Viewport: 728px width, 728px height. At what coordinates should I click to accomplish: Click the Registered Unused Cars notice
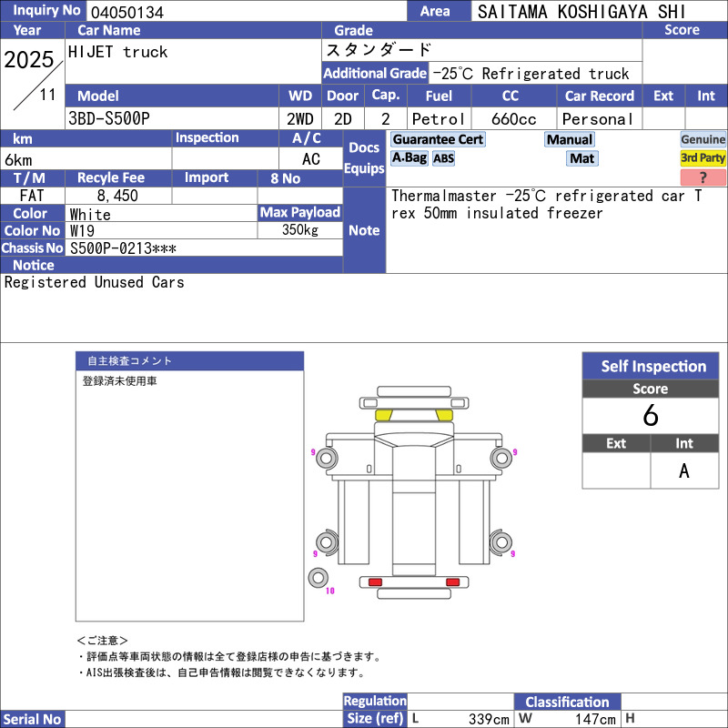point(95,282)
